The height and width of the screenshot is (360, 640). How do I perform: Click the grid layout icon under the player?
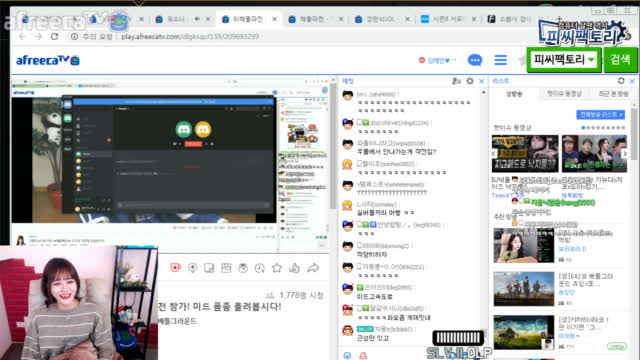[x=226, y=268]
